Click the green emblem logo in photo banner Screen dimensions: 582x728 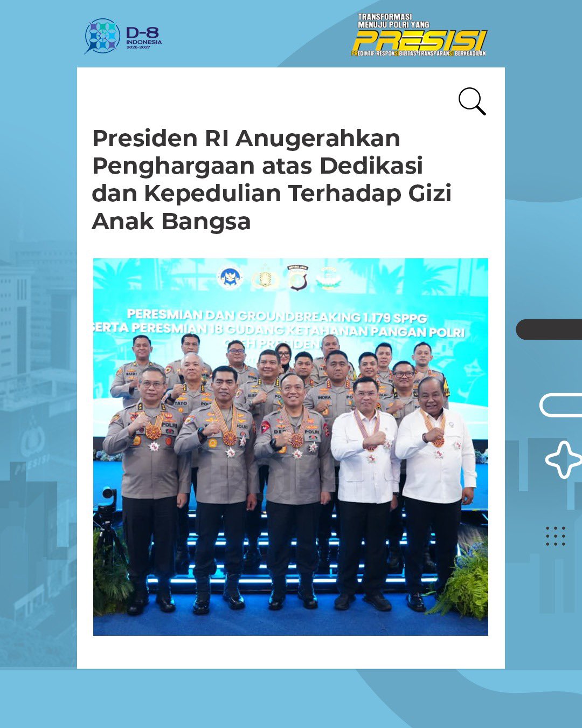point(328,278)
